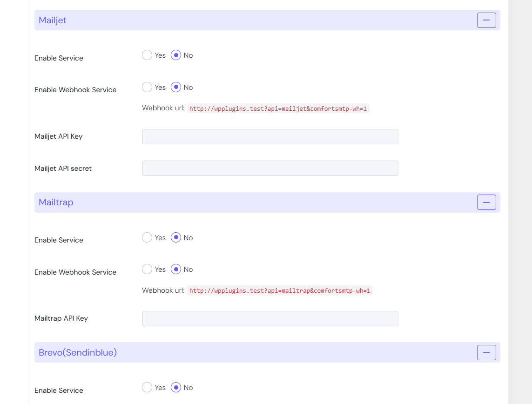Select Yes for Brevo Enable Service
The height and width of the screenshot is (404, 532).
coord(147,387)
